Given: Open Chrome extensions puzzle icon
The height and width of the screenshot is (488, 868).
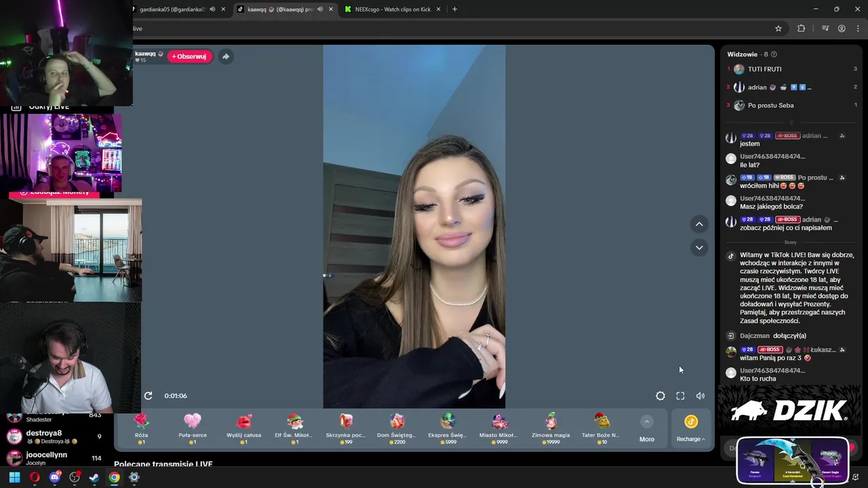Looking at the screenshot, I should pyautogui.click(x=801, y=28).
